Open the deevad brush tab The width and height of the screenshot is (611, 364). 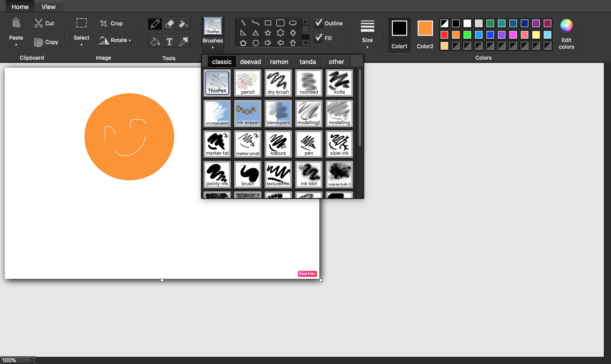(x=250, y=62)
